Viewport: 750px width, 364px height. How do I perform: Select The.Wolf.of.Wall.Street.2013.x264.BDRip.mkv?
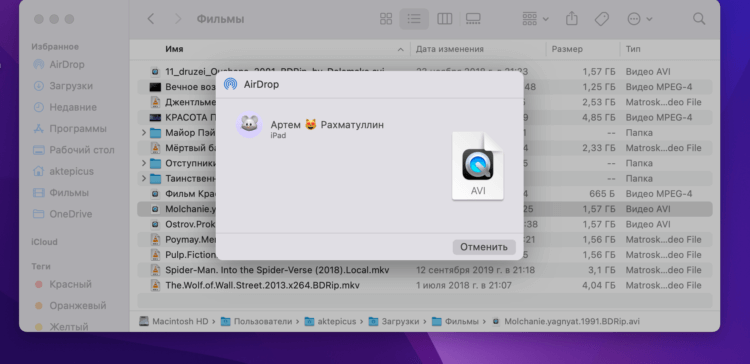pyautogui.click(x=262, y=285)
